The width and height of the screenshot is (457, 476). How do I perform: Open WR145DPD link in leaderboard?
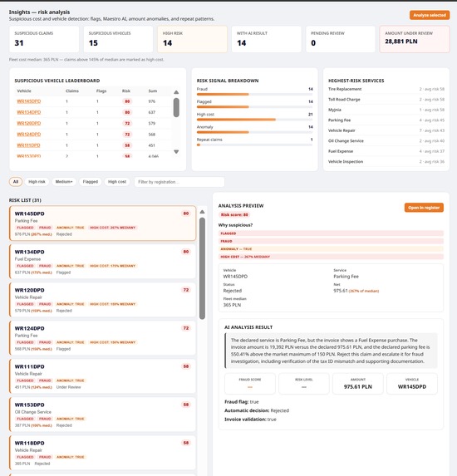coord(29,101)
